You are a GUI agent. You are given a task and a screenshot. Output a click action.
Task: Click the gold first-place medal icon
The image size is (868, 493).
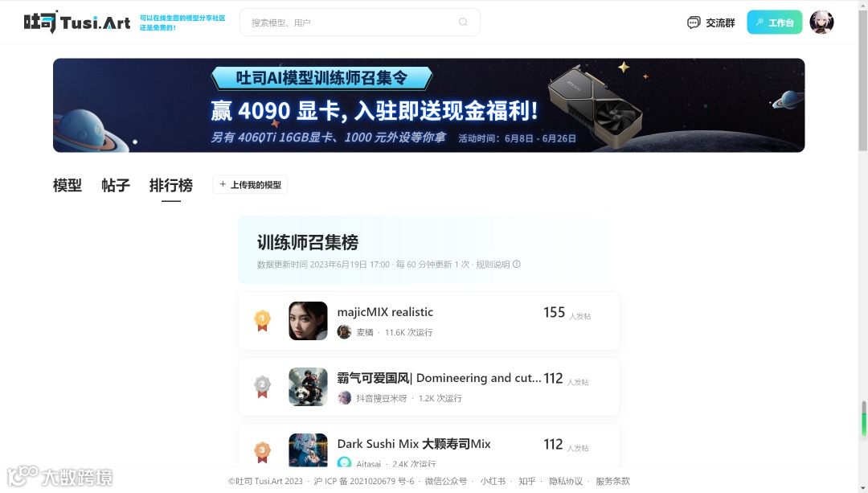(262, 321)
